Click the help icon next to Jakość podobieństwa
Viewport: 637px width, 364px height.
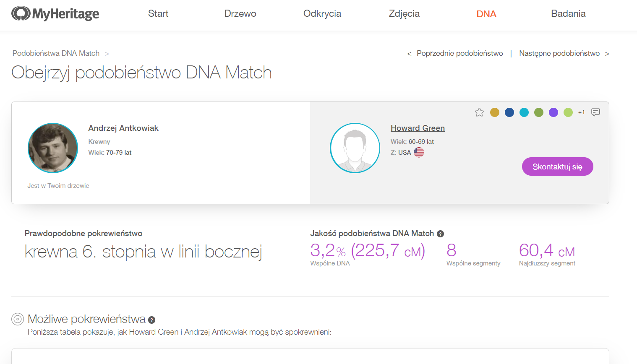pos(440,234)
